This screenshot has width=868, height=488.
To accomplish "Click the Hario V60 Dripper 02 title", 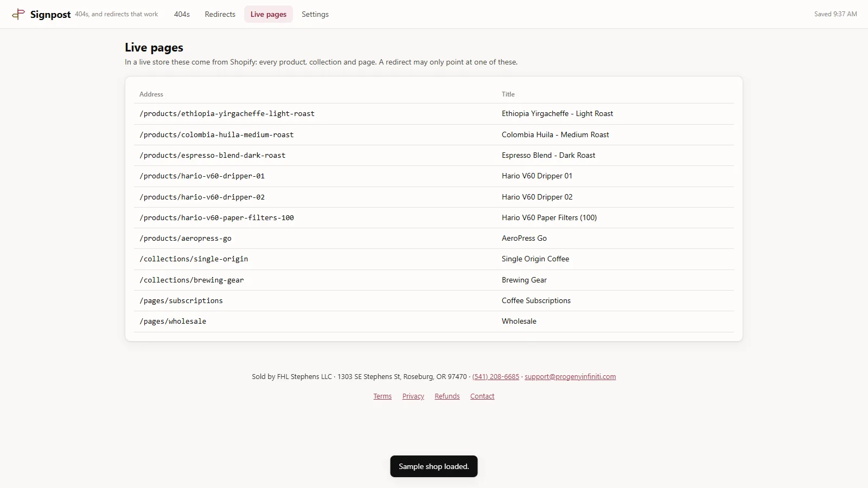I will click(x=537, y=197).
